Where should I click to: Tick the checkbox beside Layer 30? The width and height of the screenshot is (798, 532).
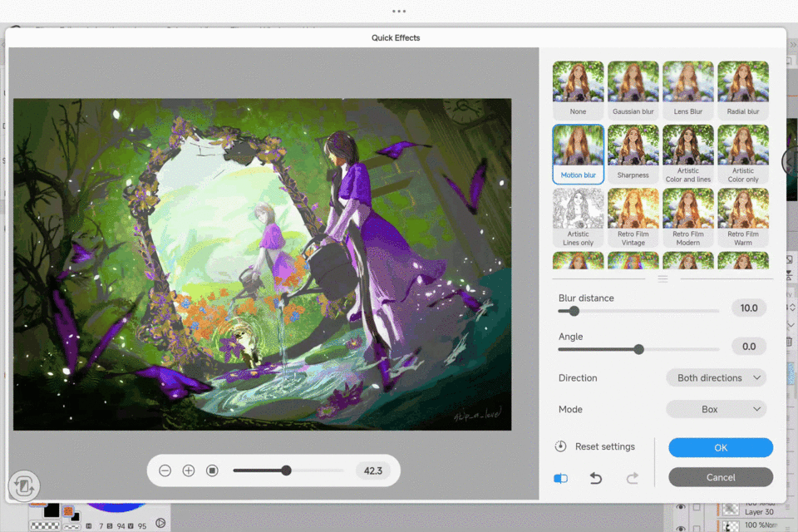point(697,507)
